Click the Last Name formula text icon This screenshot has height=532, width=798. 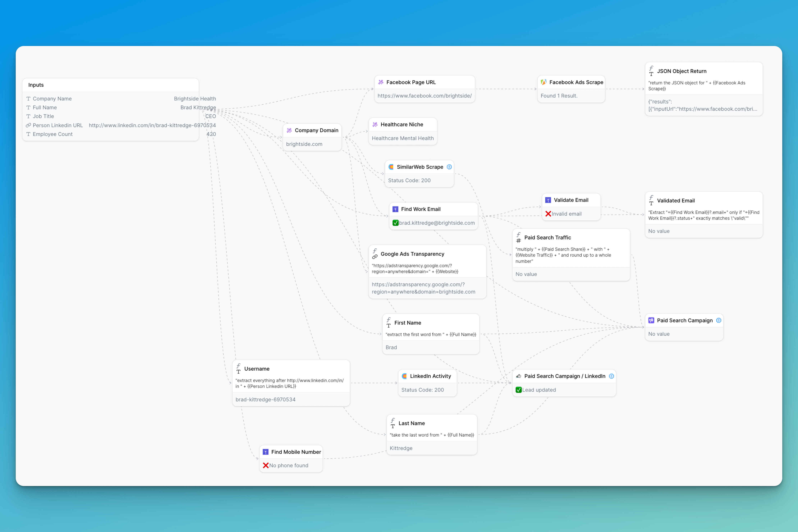[x=393, y=423]
